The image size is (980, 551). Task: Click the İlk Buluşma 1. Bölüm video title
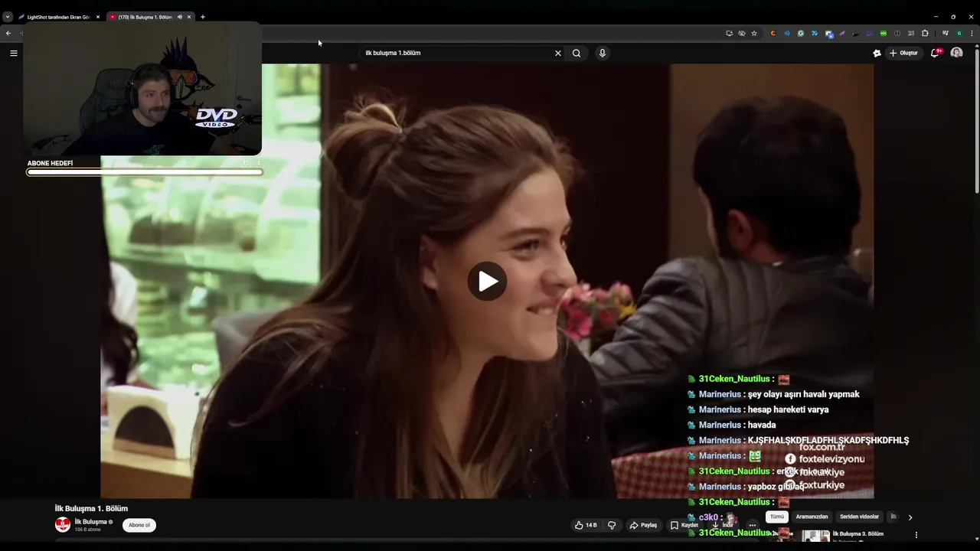coord(91,508)
